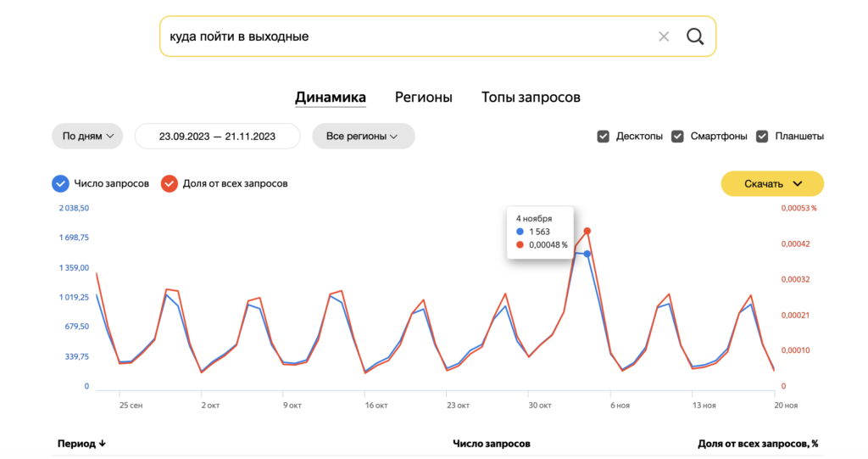Switch to the Регионы tab
This screenshot has height=459, width=868.
click(x=423, y=98)
